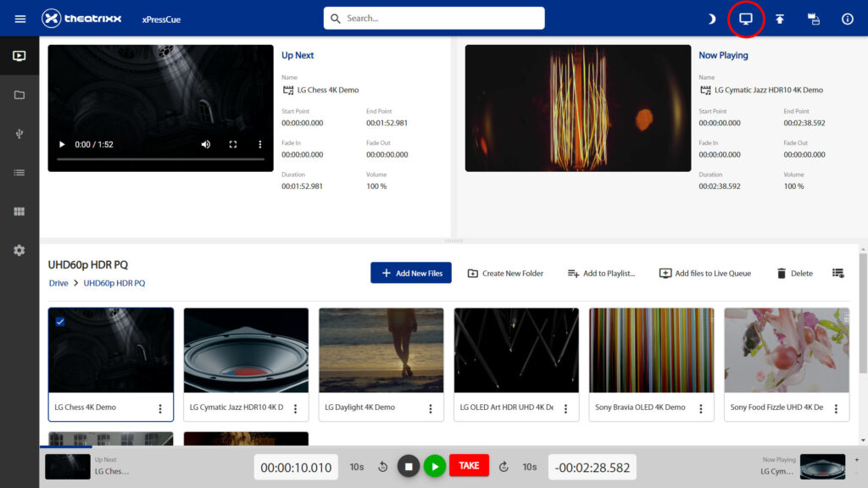Uncheck the LG Chess 4K Demo checkbox
Screen dimensions: 868x488
[59, 321]
